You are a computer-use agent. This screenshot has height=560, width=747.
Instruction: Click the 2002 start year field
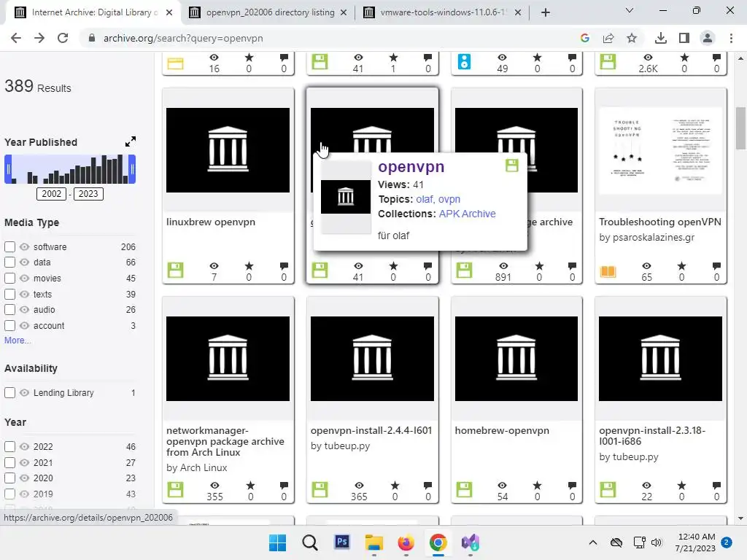click(x=52, y=194)
